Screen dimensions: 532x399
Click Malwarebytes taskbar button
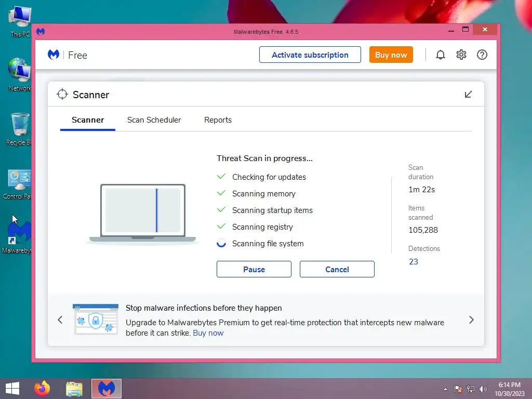pos(106,389)
